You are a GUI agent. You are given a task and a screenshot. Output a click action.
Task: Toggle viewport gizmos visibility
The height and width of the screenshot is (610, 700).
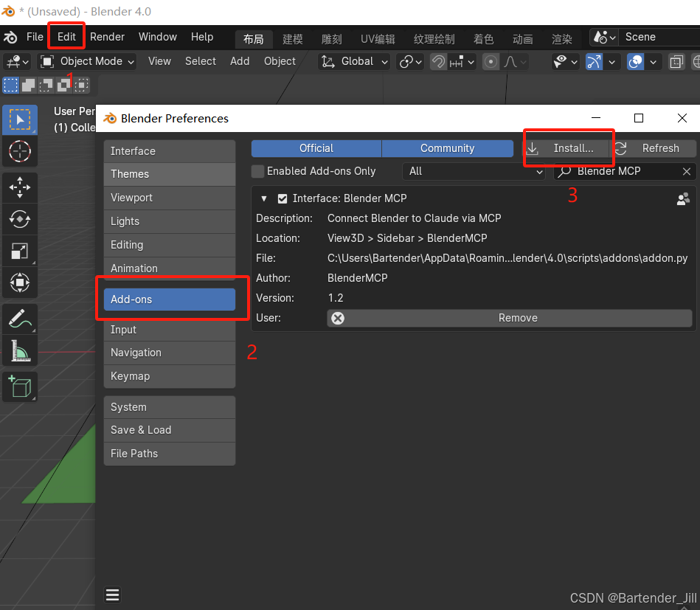click(x=594, y=62)
